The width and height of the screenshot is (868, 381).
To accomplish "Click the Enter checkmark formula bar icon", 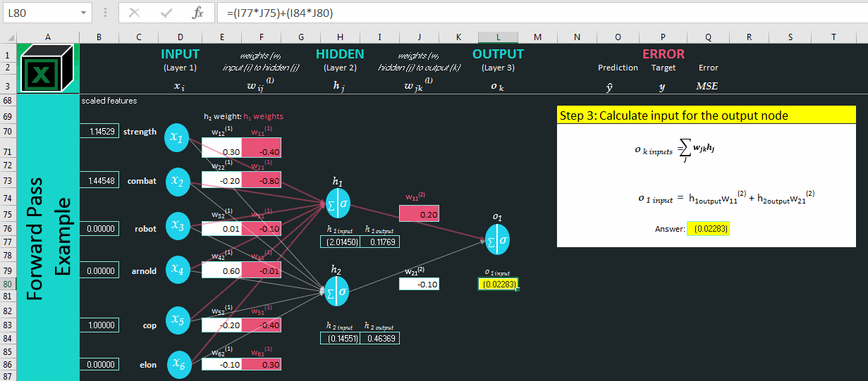I will tap(166, 13).
